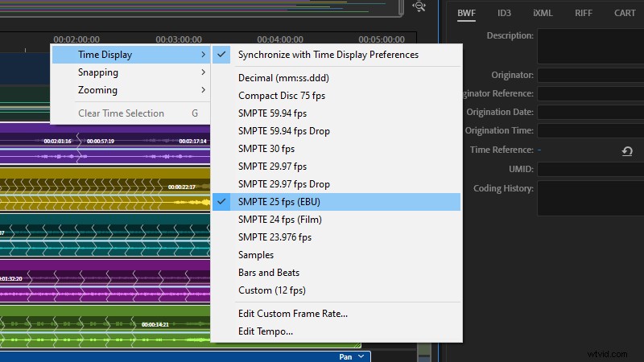The image size is (644, 362).
Task: Click the 00:03:00:00 timeline ruler mark
Action: tap(179, 39)
